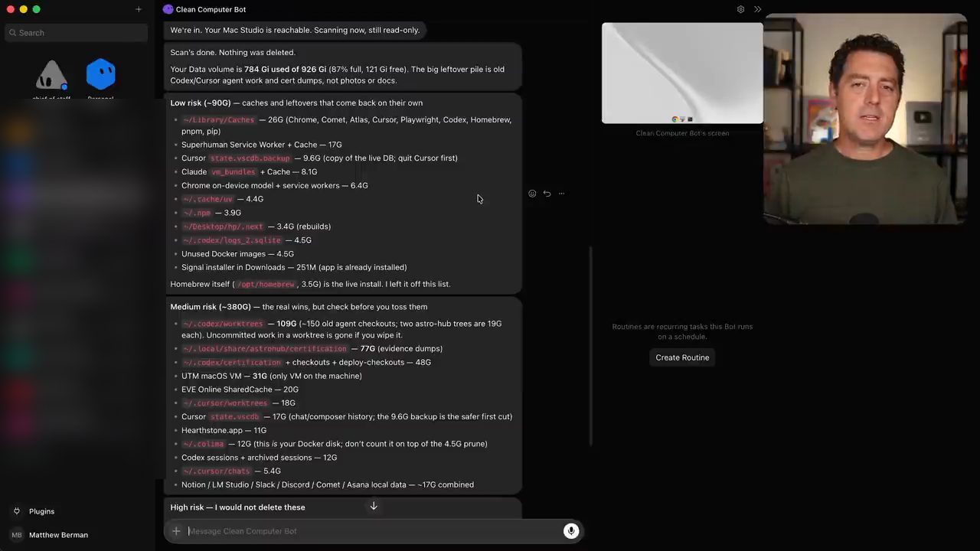Click the ~/Desktop/hp/.next path
The height and width of the screenshot is (551, 980).
pyautogui.click(x=222, y=227)
